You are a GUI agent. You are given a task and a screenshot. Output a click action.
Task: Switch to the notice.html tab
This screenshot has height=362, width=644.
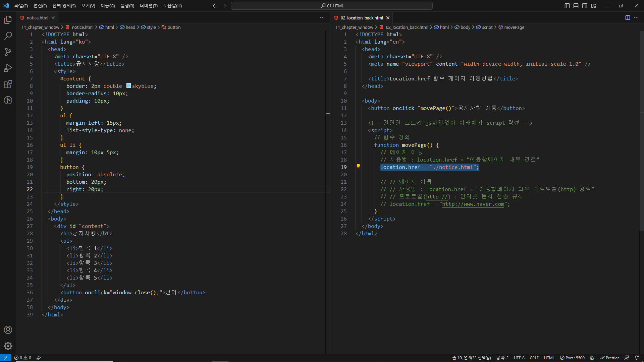coord(37,18)
